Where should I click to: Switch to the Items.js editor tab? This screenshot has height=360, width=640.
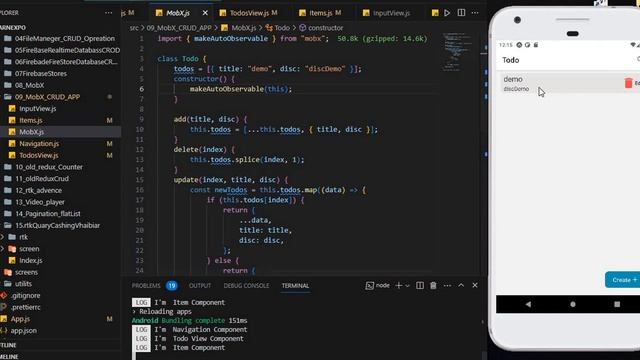tap(320, 13)
